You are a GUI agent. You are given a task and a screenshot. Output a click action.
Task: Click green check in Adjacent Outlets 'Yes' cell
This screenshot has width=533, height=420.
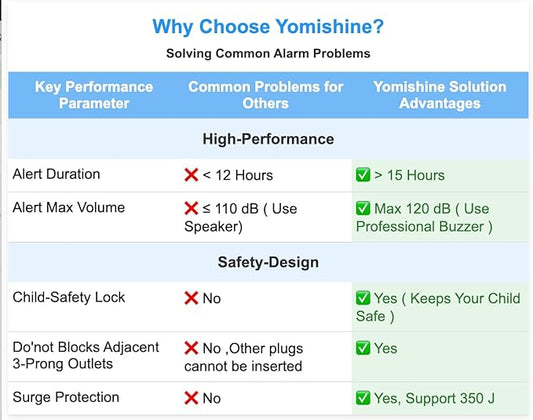[x=363, y=348]
